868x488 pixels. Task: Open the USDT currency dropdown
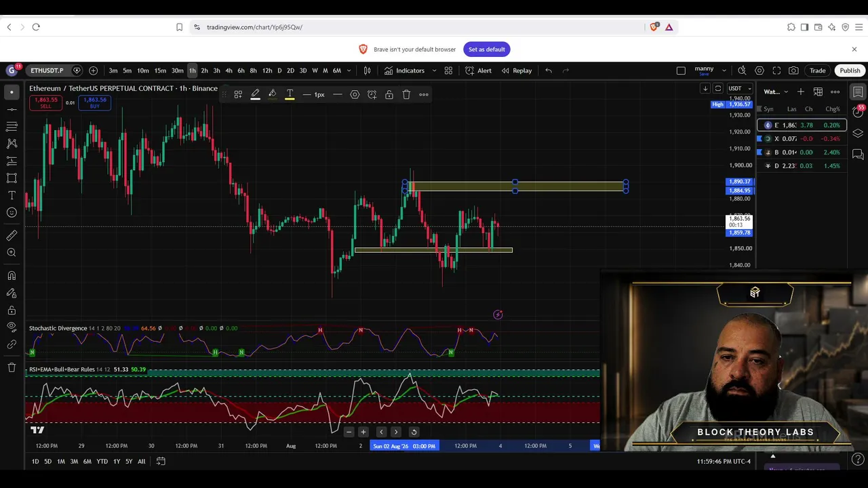pyautogui.click(x=740, y=88)
